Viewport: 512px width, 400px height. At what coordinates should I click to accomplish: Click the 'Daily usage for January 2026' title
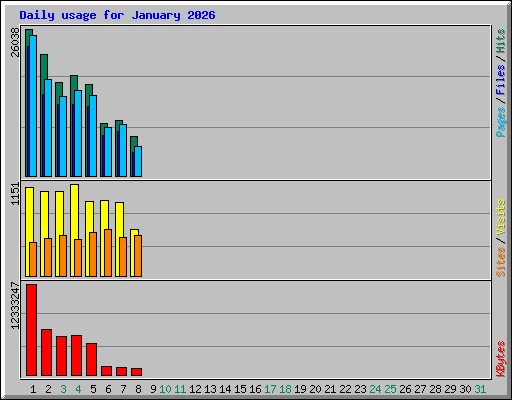[117, 15]
